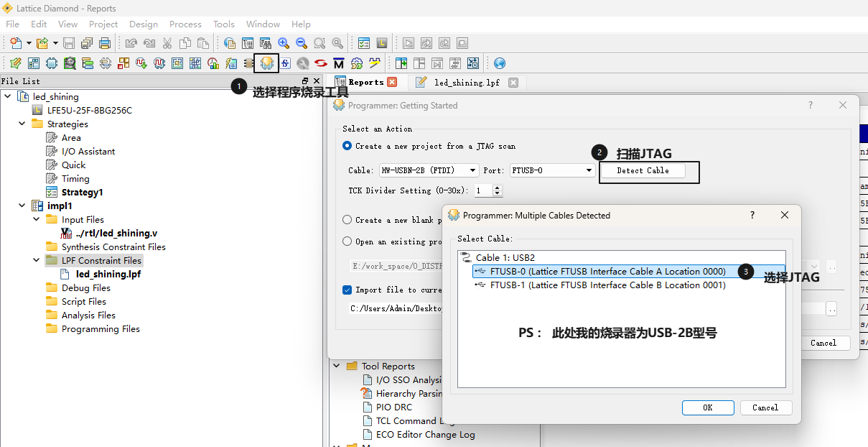Click the Print toolbar icon
The height and width of the screenshot is (447, 868).
(105, 43)
